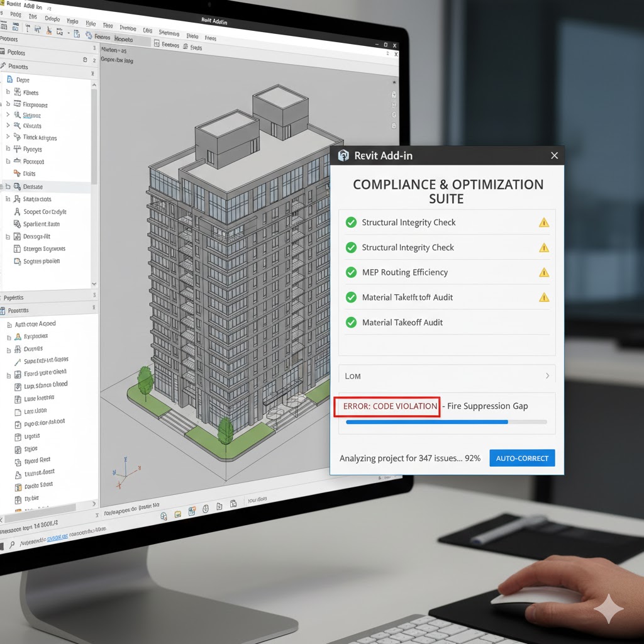
Task: Click warning triangle beside MEP Routing Efficiency
Action: pos(544,272)
